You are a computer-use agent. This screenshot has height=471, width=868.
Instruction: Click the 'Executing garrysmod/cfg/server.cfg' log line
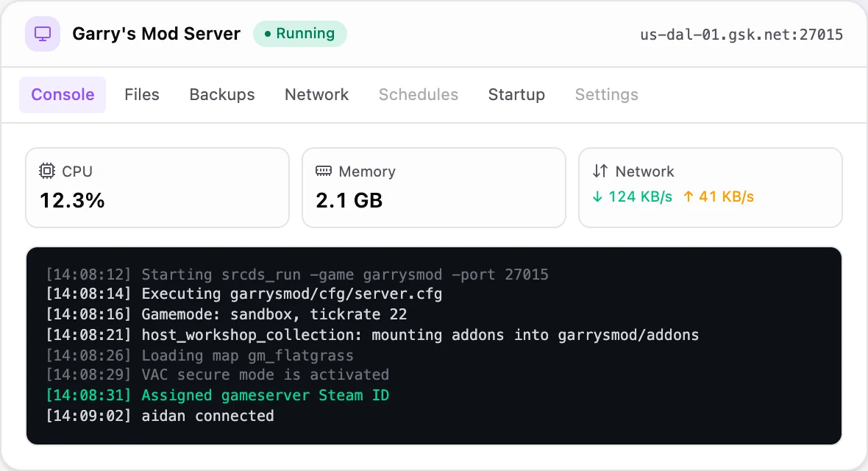tap(244, 294)
